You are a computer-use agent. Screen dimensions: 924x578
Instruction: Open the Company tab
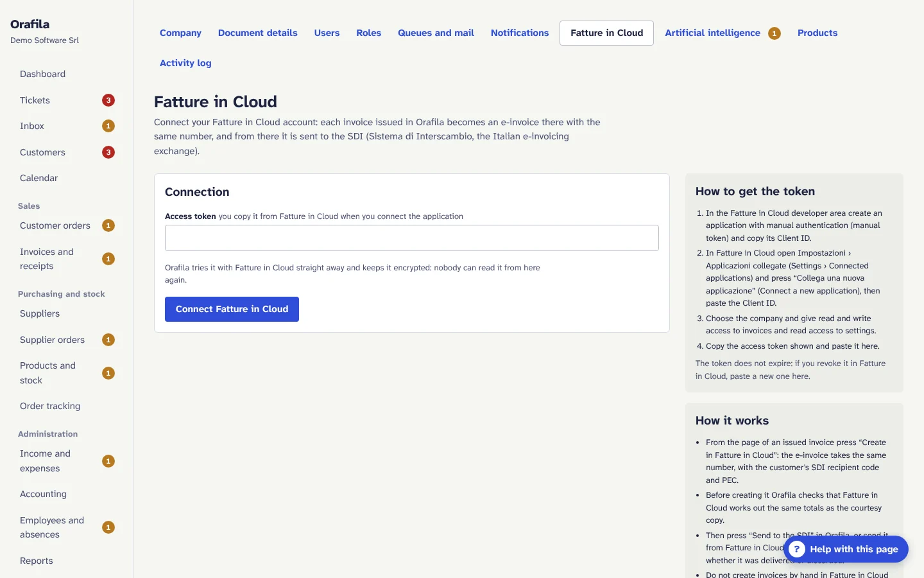tap(180, 33)
